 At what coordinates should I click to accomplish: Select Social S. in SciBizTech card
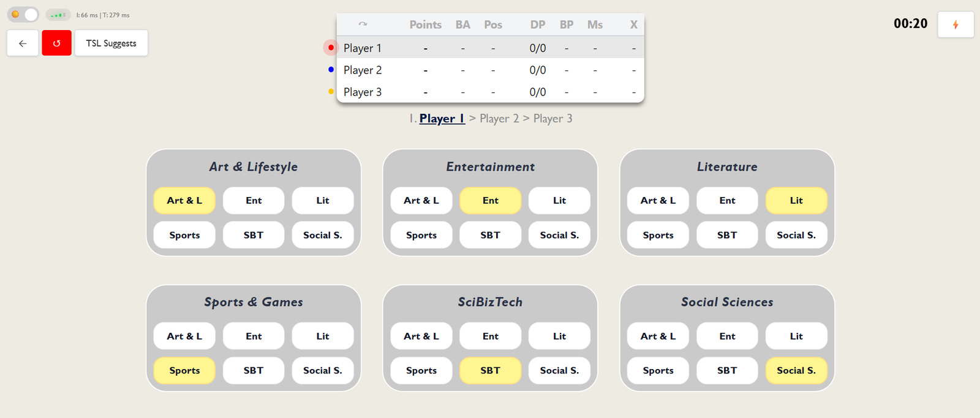point(560,370)
